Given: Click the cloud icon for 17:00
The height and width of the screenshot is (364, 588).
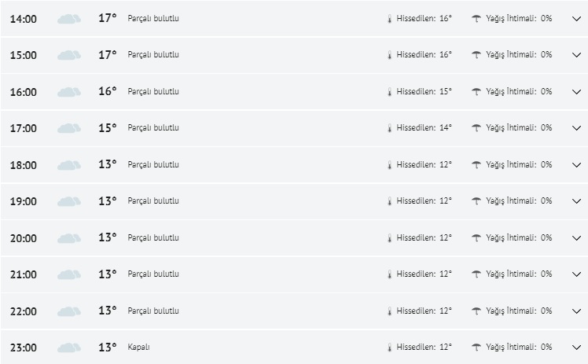Looking at the screenshot, I should coord(69,128).
